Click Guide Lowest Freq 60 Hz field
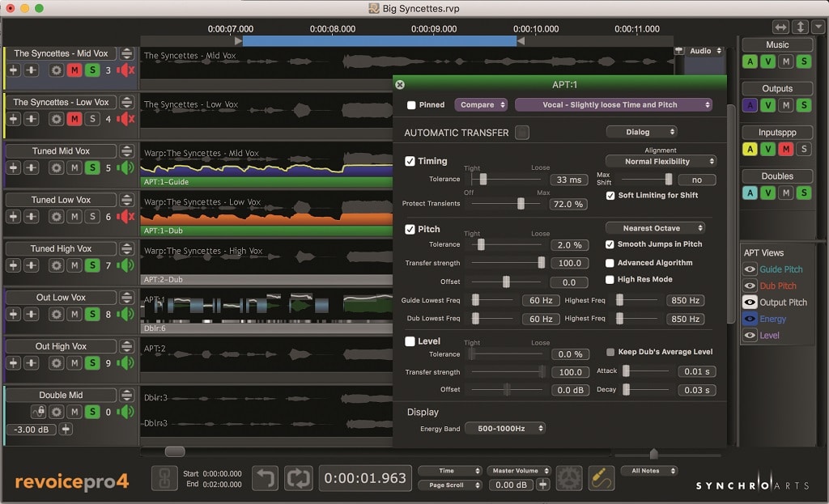This screenshot has height=504, width=829. click(541, 300)
